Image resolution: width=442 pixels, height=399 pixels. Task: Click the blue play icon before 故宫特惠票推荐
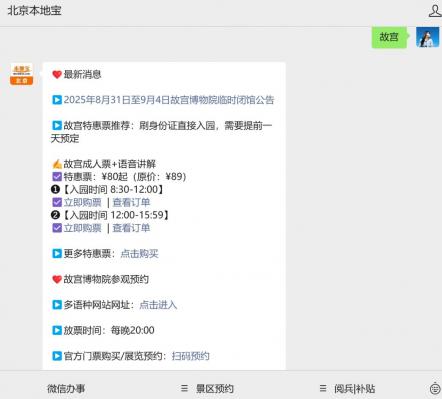click(x=57, y=125)
